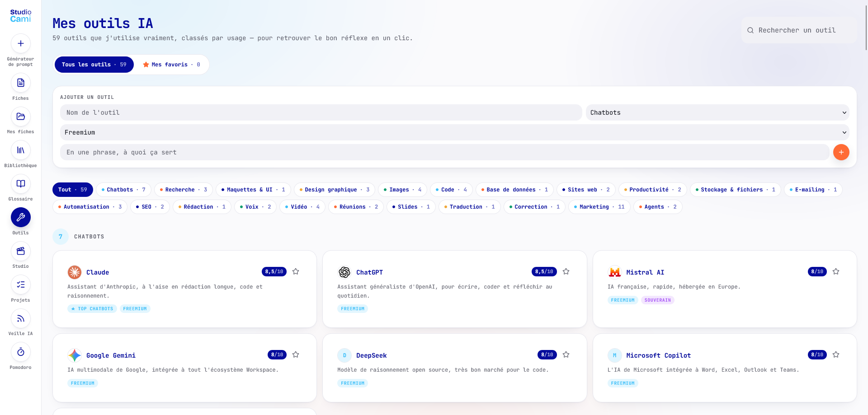
Task: Switch to Mes favoris tab
Action: 171,65
